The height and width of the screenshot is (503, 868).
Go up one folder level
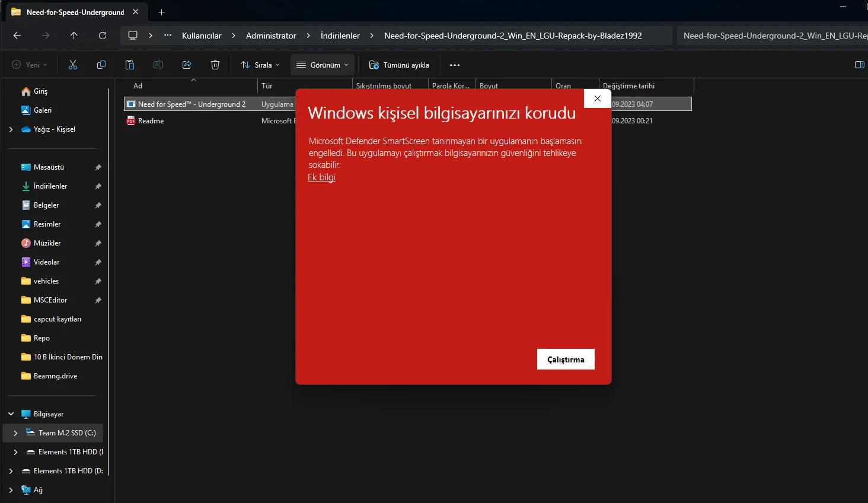[x=74, y=36]
